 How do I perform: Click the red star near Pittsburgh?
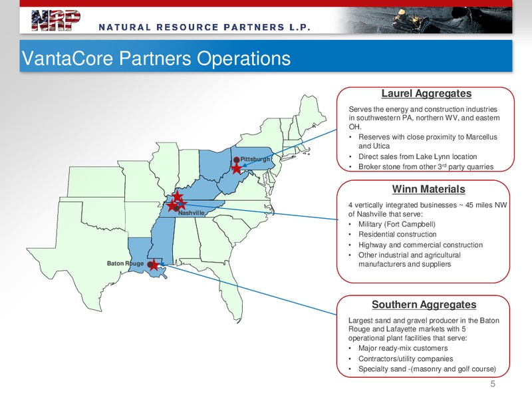[x=236, y=168]
